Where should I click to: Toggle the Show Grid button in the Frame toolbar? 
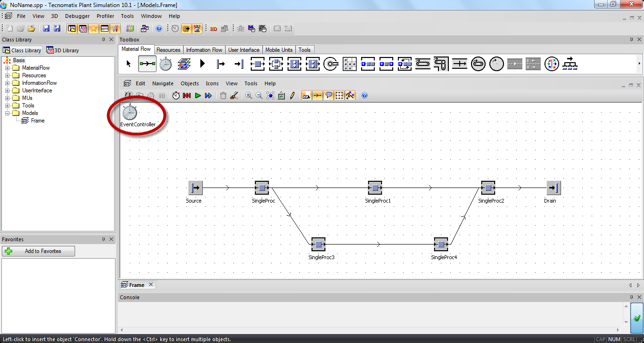pos(339,96)
